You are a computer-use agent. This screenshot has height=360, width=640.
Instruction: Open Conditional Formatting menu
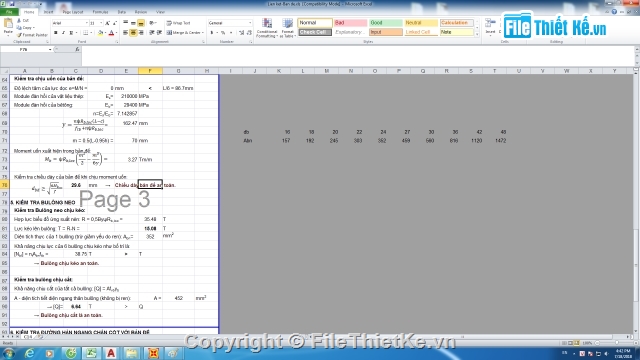(267, 28)
